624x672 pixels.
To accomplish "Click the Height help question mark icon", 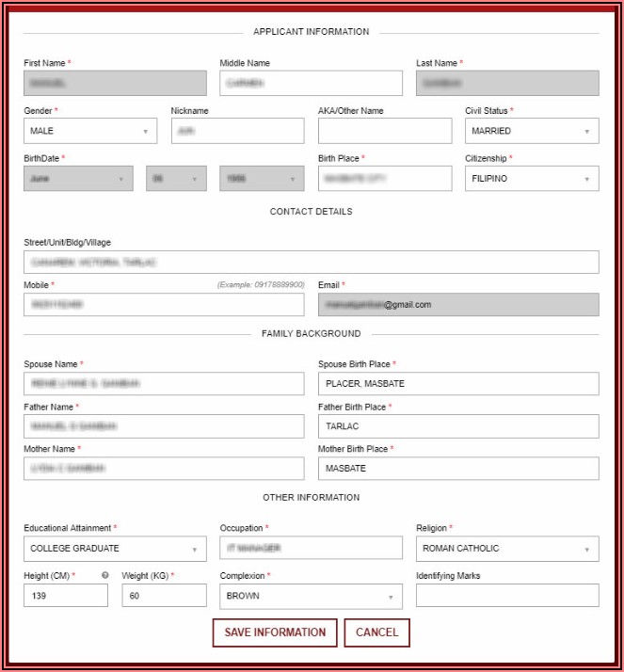I will click(104, 575).
